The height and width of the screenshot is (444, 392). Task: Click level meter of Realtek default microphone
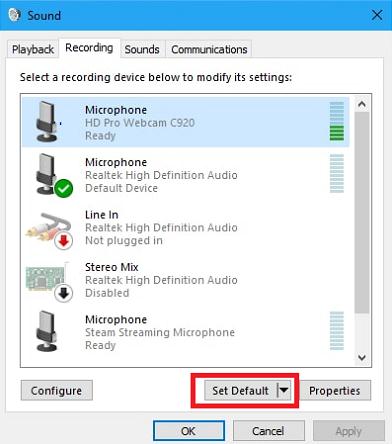point(337,174)
